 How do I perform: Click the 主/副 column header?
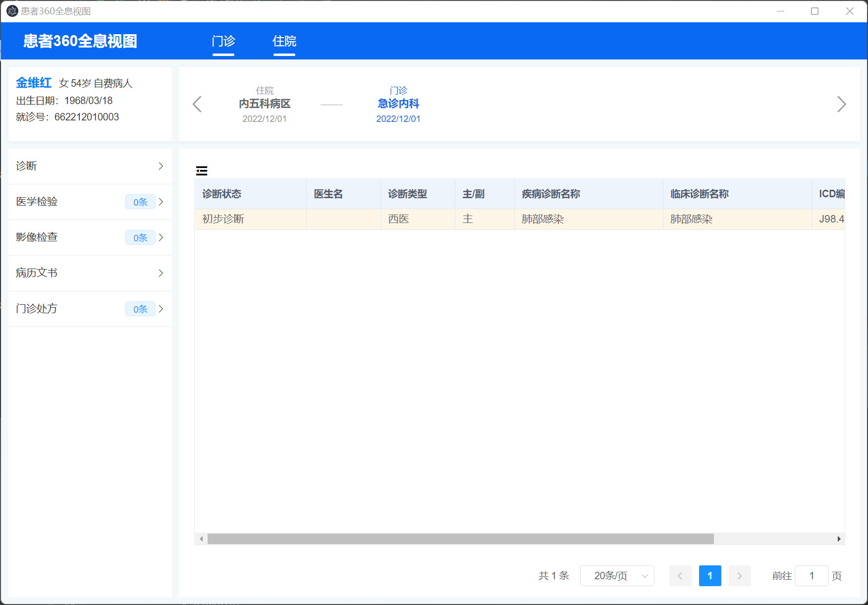click(485, 194)
